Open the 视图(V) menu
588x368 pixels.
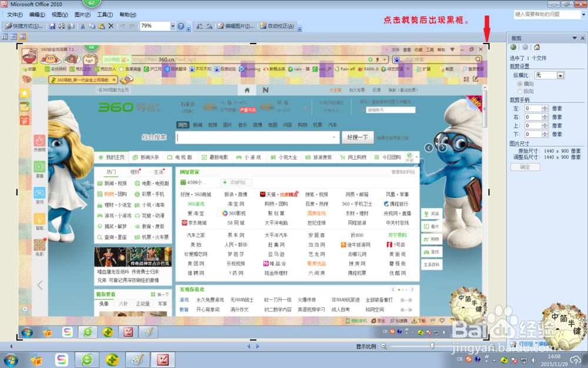[59, 15]
